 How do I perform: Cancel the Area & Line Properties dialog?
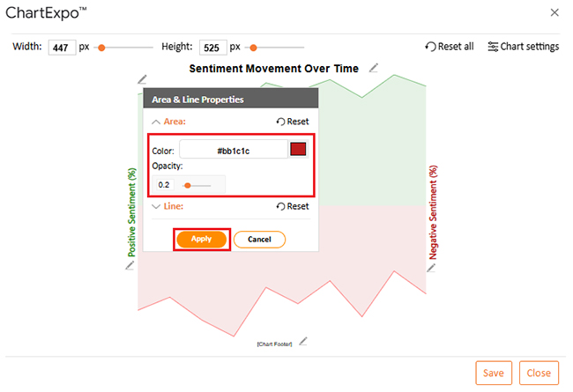tap(259, 240)
